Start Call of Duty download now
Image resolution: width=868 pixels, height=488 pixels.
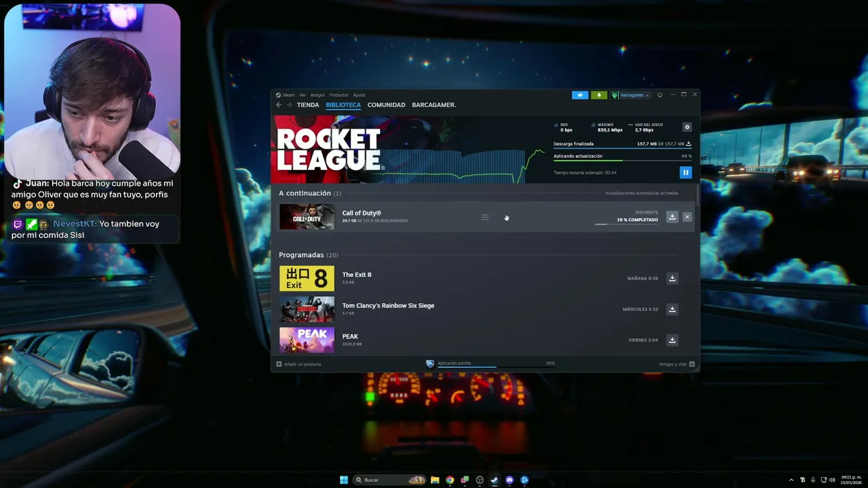pyautogui.click(x=672, y=217)
